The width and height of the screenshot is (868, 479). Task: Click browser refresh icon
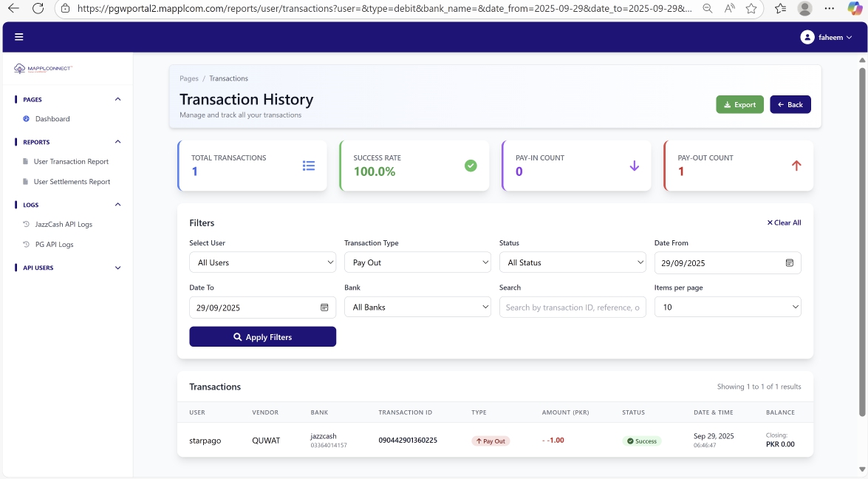38,8
